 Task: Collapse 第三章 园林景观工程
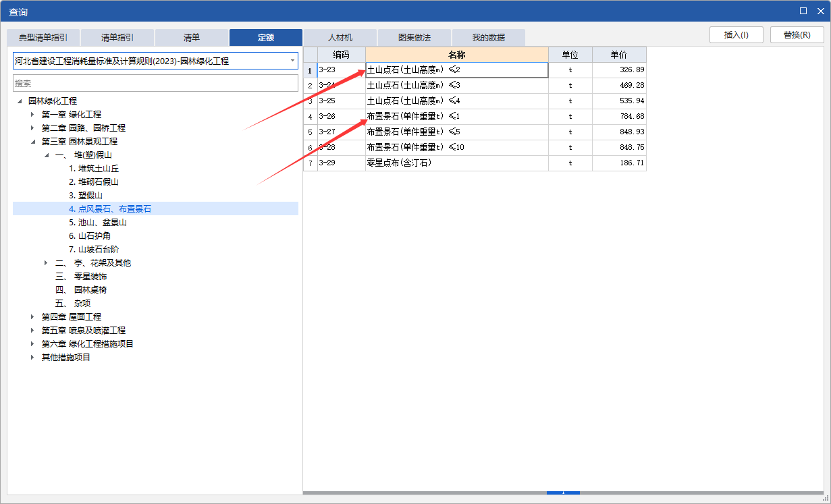31,141
